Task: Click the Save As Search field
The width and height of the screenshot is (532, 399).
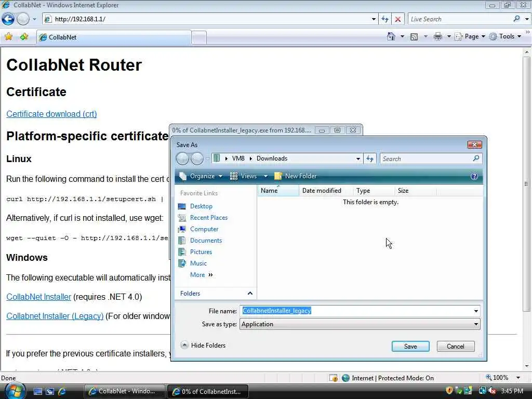Action: pos(425,158)
